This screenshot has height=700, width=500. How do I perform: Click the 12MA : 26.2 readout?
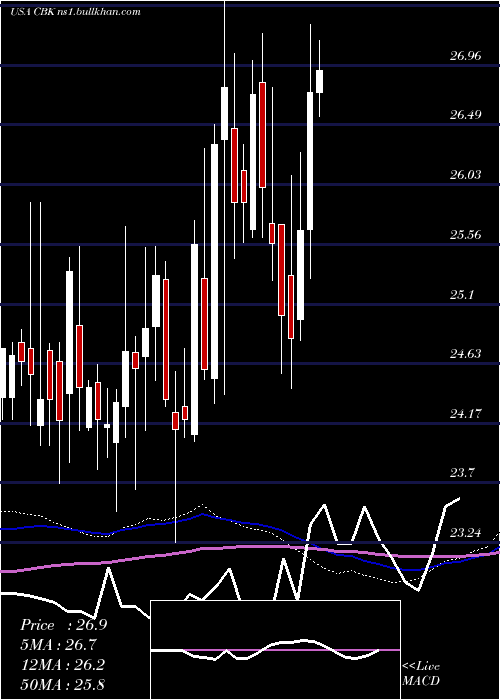point(62,665)
